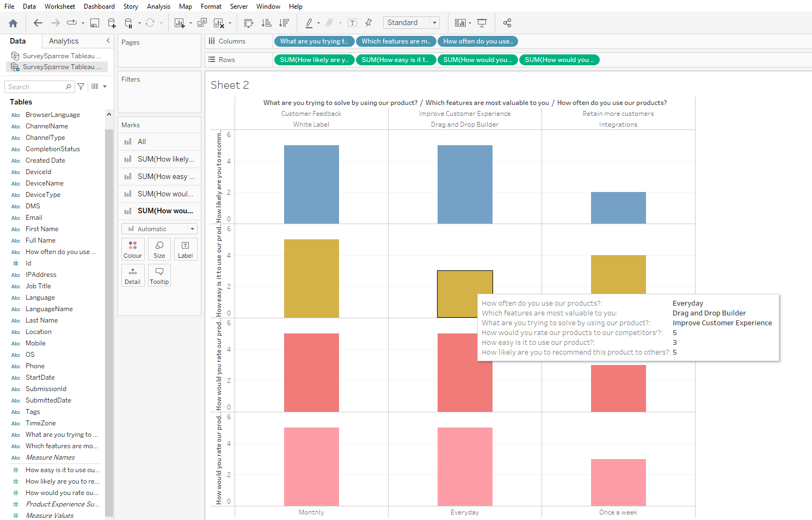Open the share workbook icon

[507, 23]
